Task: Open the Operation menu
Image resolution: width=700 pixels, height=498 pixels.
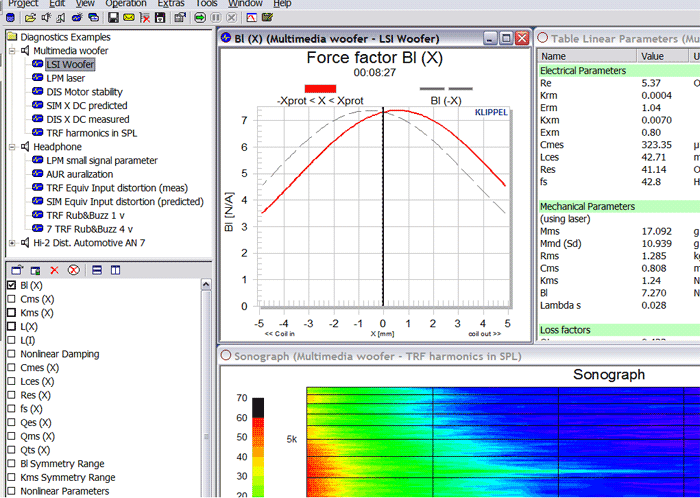Action: [x=126, y=4]
